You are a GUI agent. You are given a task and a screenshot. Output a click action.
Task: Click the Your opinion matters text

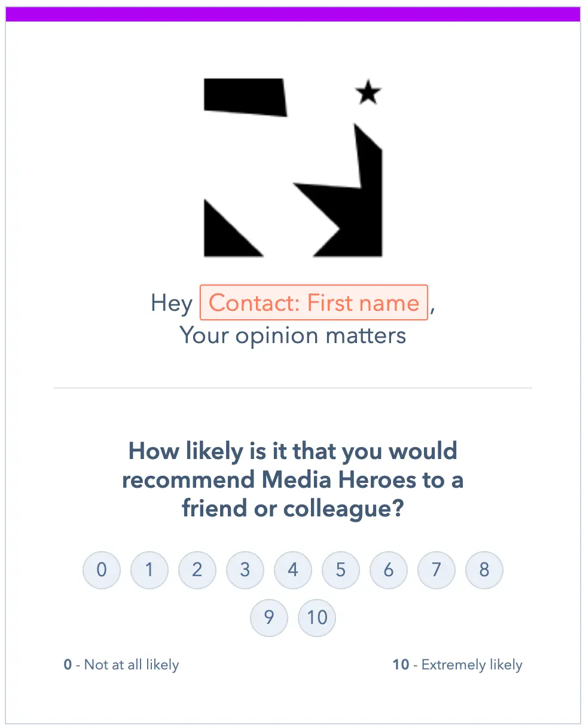(x=293, y=335)
